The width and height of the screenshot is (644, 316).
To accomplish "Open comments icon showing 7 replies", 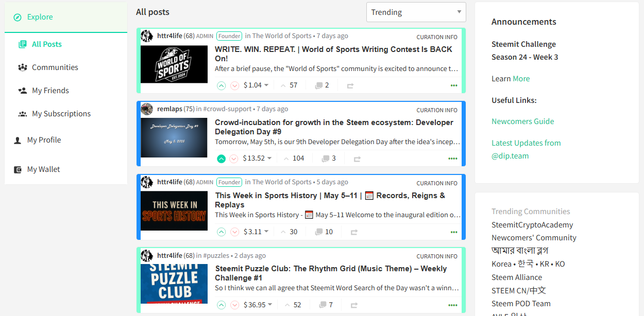I will point(326,305).
